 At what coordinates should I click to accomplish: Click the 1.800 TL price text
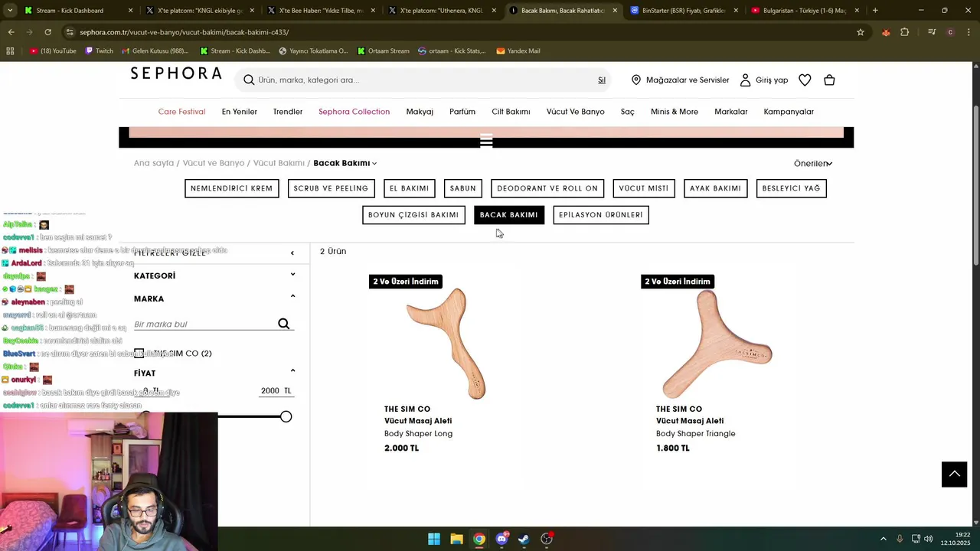pos(673,448)
